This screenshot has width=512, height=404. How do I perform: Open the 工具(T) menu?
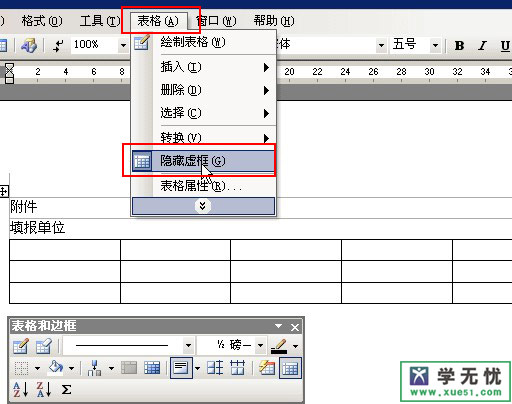99,21
